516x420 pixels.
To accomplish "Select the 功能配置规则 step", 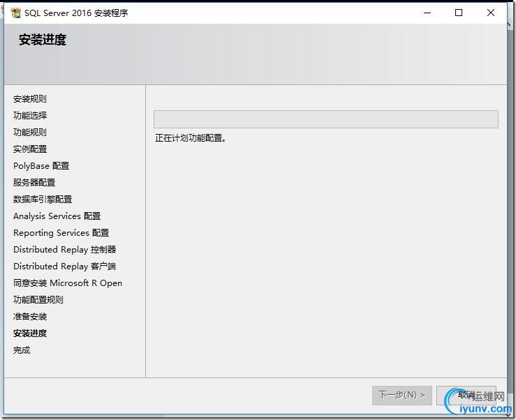I will (x=38, y=300).
